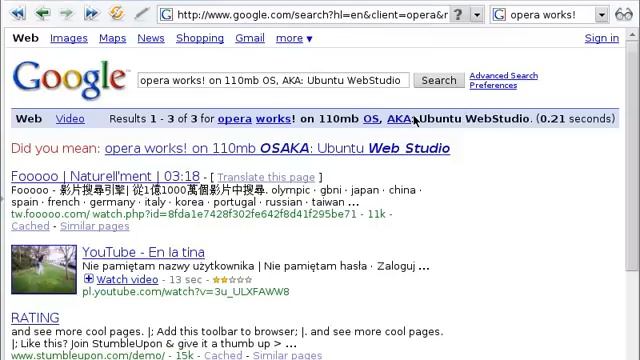Click the star rating of the video
The image size is (640, 360).
(232, 280)
